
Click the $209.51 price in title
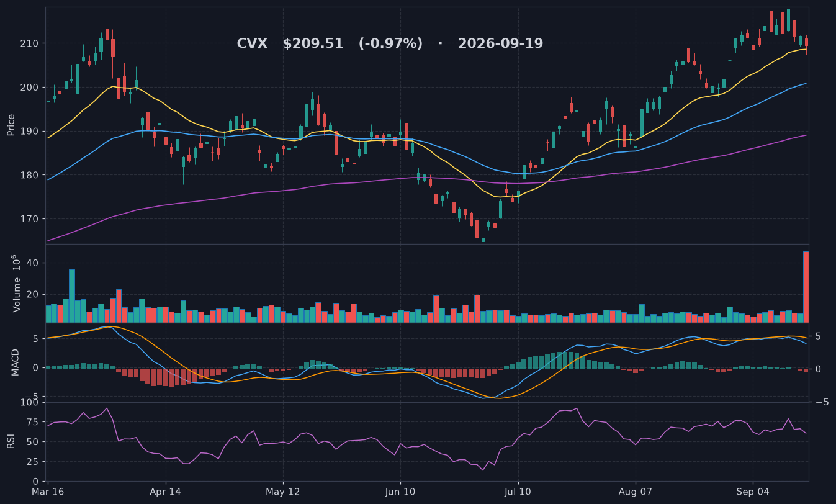pos(313,44)
